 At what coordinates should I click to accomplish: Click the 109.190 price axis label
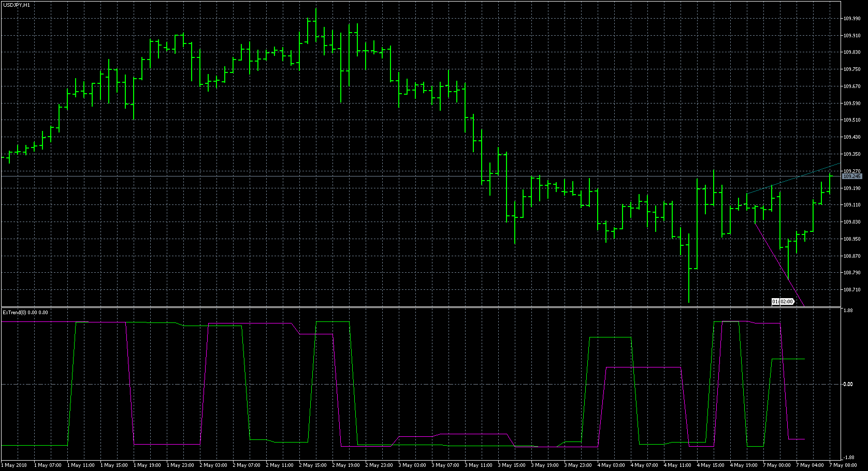852,188
